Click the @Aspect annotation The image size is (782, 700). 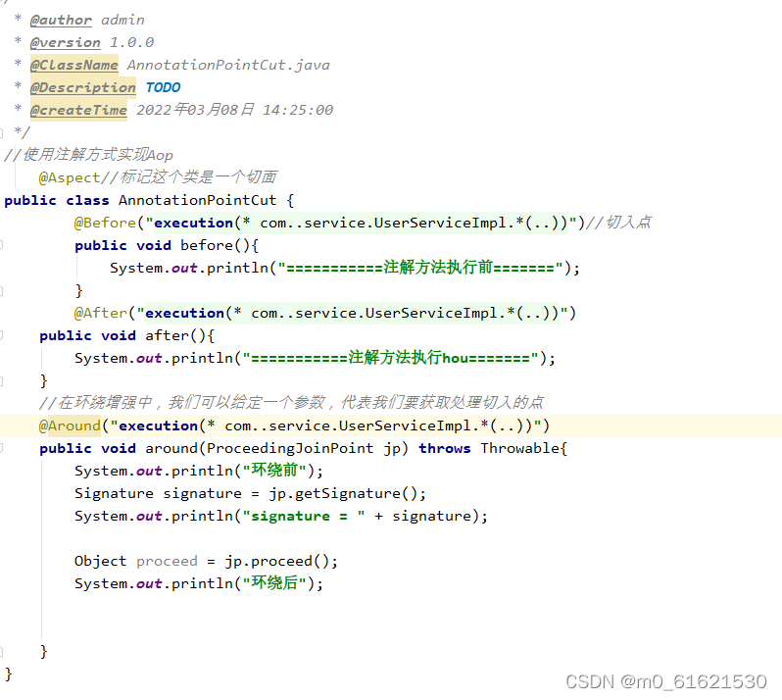70,177
